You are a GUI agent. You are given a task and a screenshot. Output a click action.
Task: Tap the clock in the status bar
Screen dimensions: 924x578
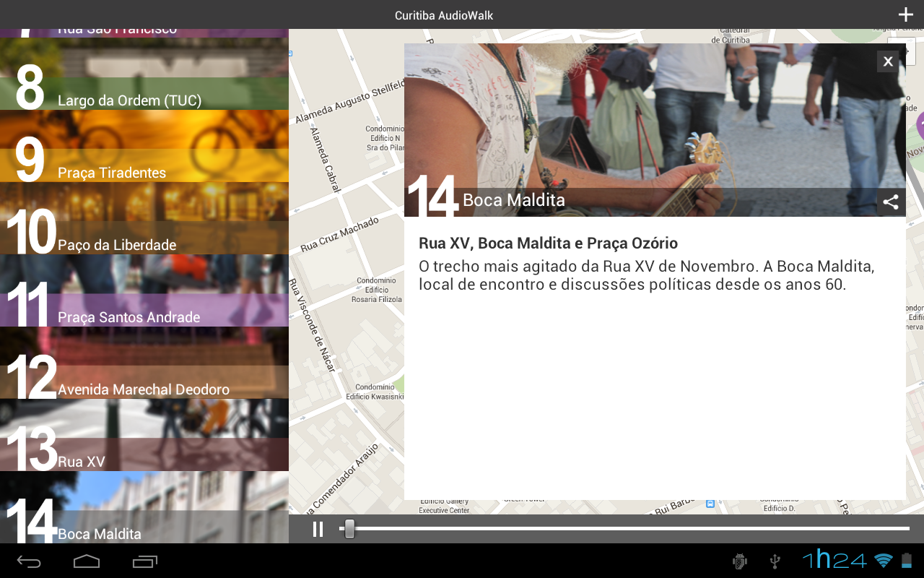835,561
